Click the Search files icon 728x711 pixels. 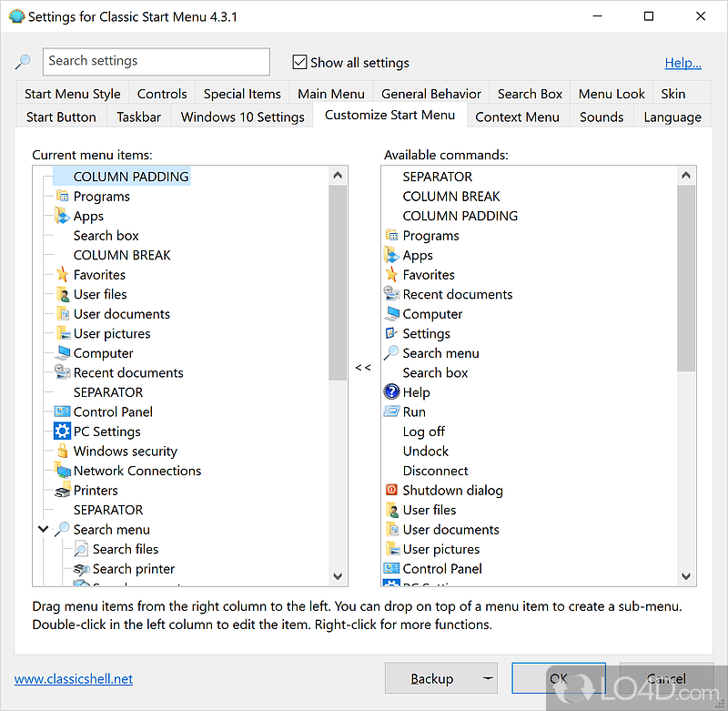[x=81, y=549]
